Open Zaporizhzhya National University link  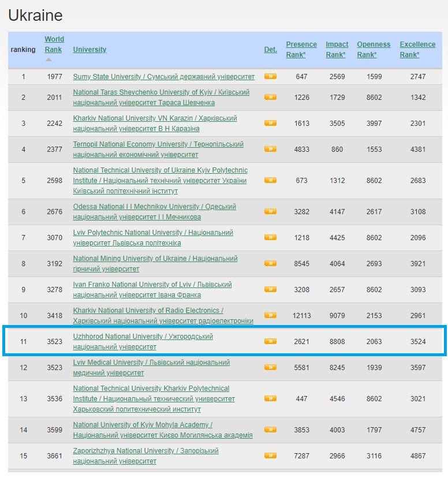145,455
